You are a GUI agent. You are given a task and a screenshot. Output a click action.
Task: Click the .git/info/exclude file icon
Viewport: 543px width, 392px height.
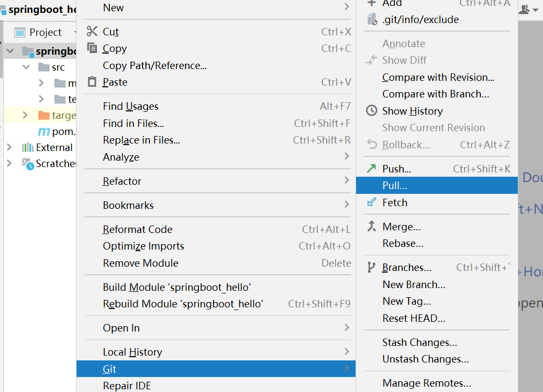[372, 19]
